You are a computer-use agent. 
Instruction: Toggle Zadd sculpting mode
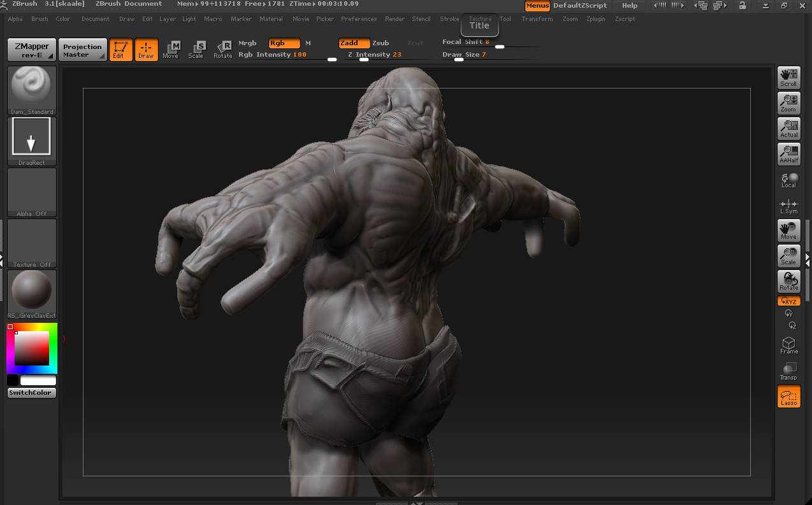point(354,43)
